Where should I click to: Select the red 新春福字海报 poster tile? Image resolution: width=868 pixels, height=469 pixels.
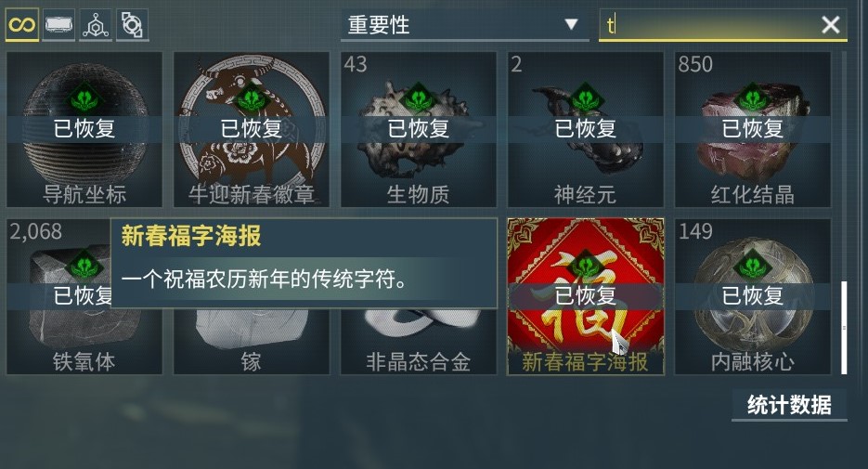586,297
